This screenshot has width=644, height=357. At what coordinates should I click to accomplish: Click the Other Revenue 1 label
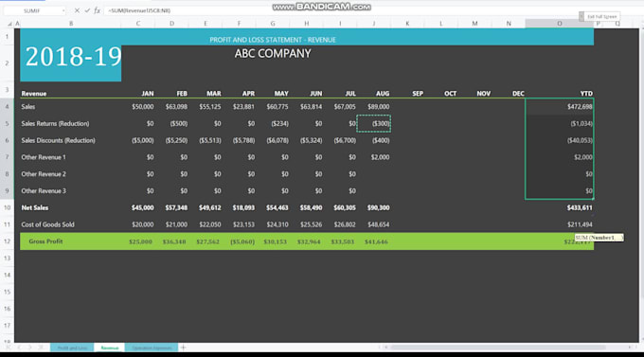pyautogui.click(x=44, y=157)
